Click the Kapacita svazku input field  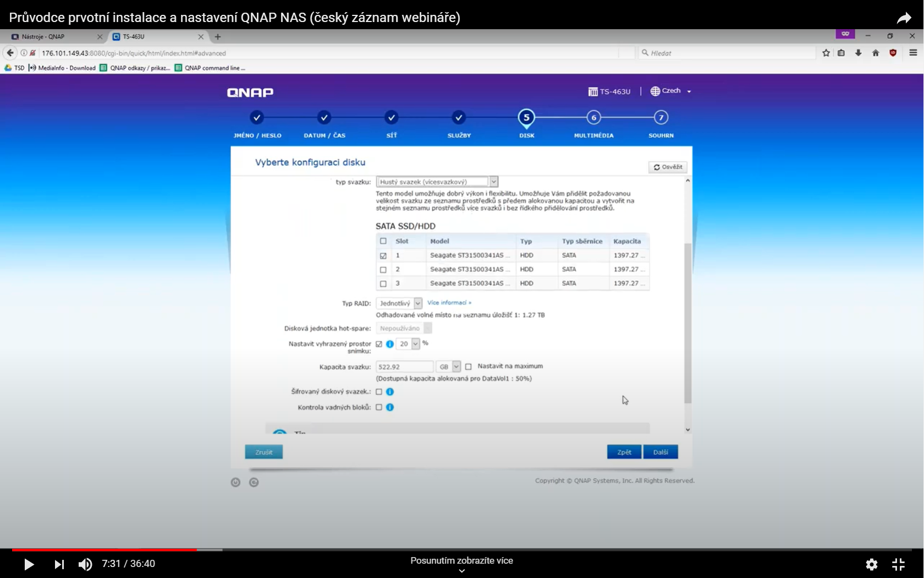(404, 367)
